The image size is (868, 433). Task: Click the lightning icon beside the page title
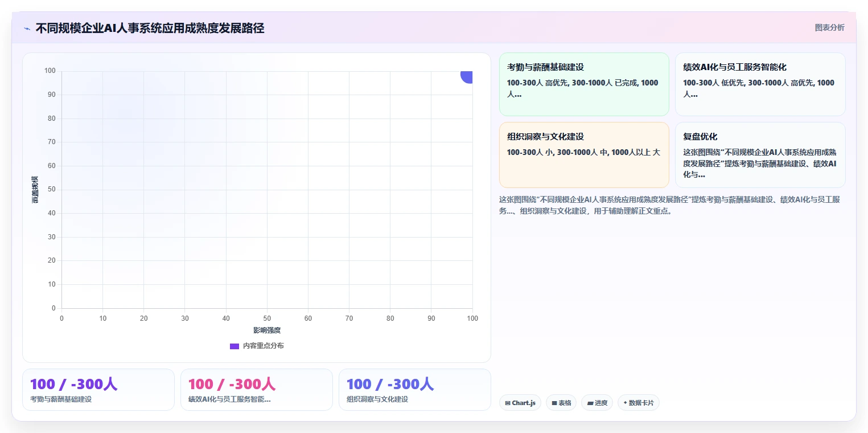(27, 28)
